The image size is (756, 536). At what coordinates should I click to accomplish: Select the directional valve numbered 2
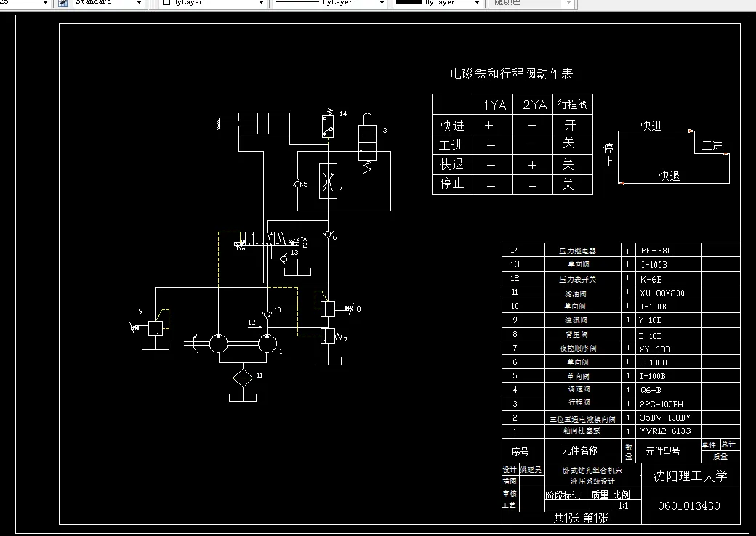point(267,240)
